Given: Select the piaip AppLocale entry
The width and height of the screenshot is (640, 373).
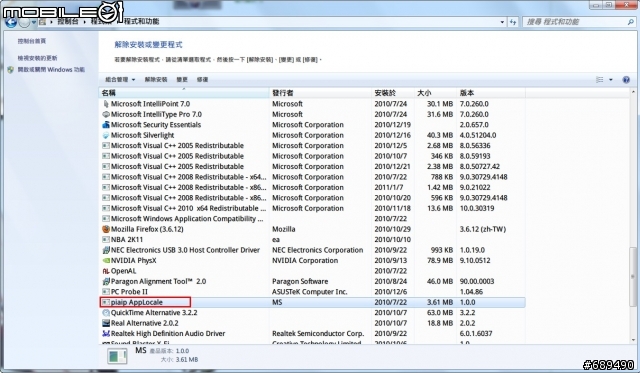Looking at the screenshot, I should point(312,302).
